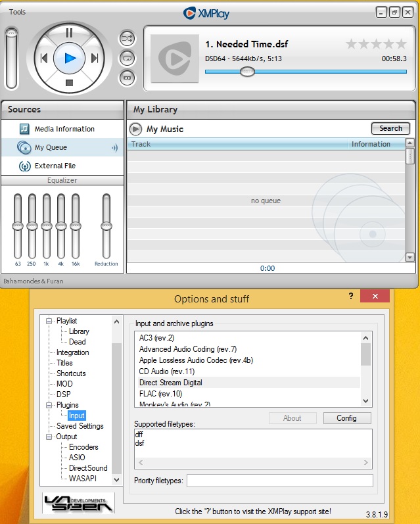Click plugin list scrollbar down arrow

click(x=366, y=400)
